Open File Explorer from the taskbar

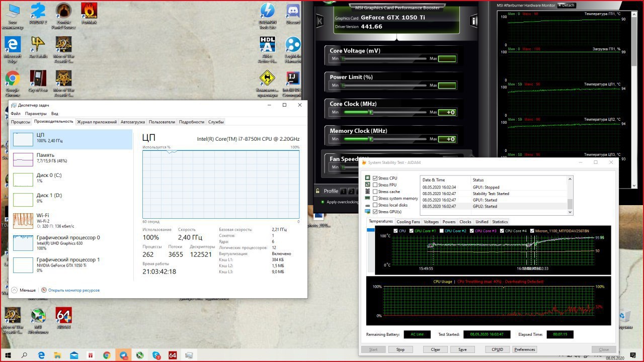[x=58, y=355]
